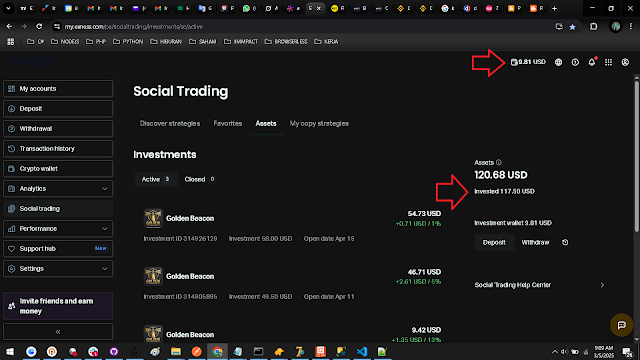The image size is (640, 360).
Task: Open Chrome apps grid in bookmarks bar
Action: click(11, 42)
